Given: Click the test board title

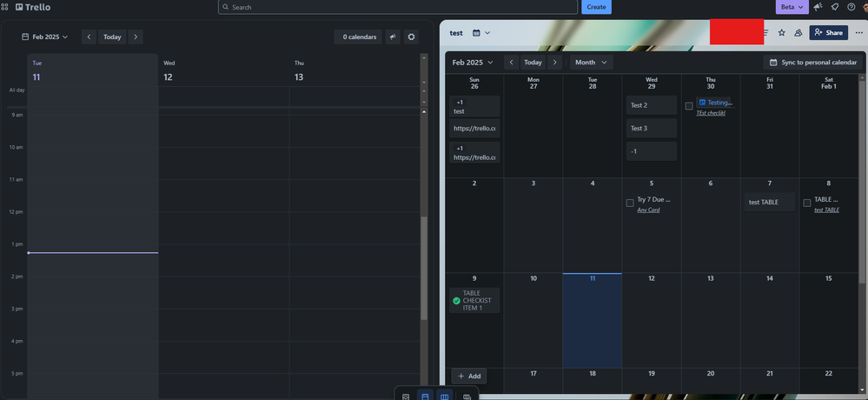Looking at the screenshot, I should (456, 33).
